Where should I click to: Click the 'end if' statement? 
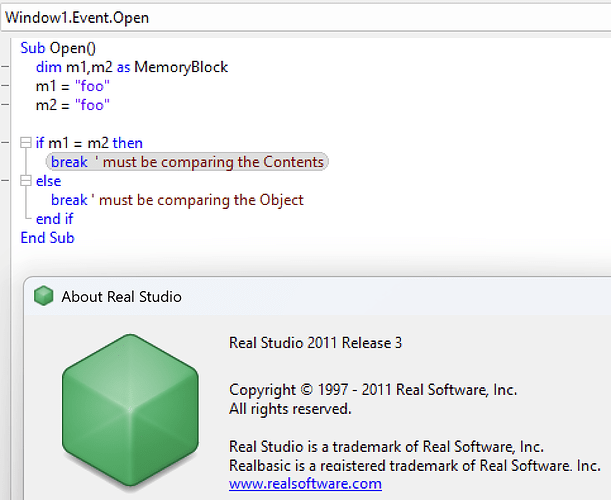[x=54, y=219]
